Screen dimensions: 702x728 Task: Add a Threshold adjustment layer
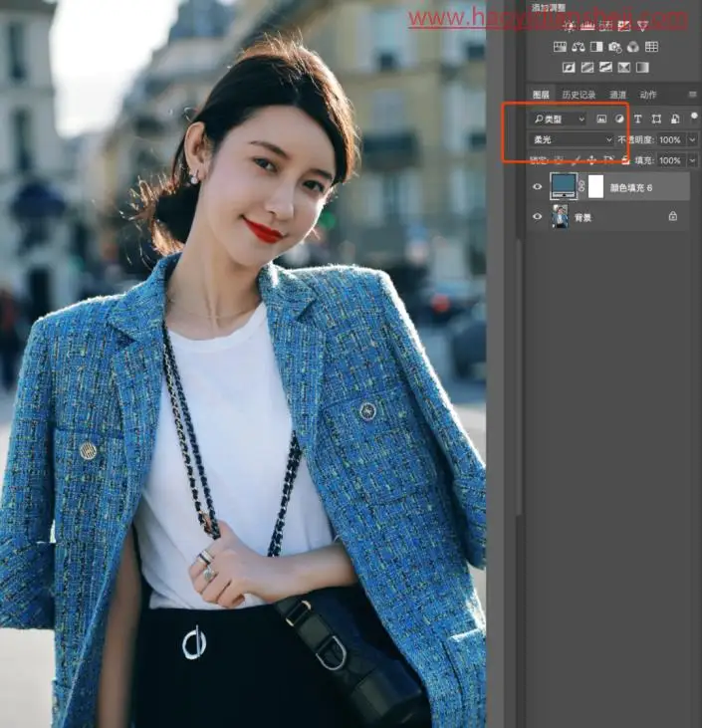point(605,68)
